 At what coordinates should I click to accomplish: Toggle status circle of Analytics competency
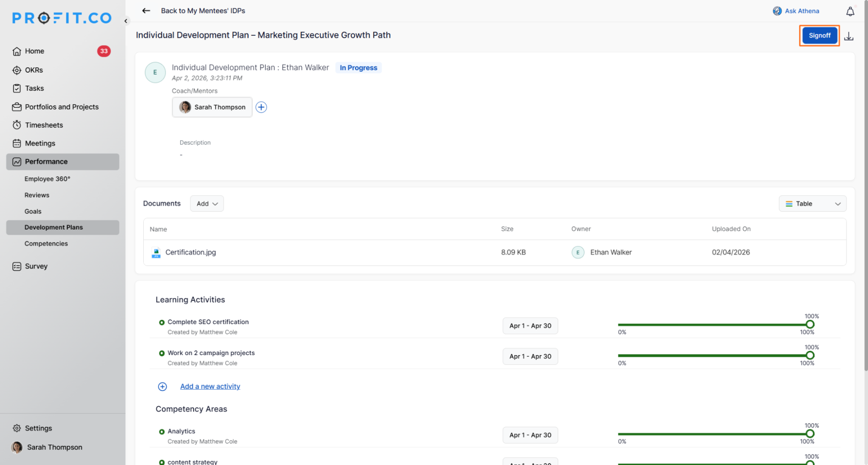(x=162, y=432)
